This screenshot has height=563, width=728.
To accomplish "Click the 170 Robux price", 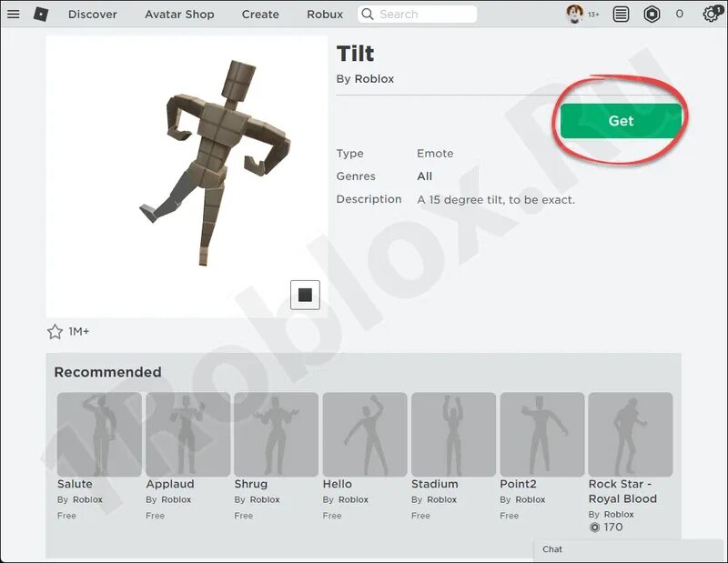I will [x=612, y=528].
